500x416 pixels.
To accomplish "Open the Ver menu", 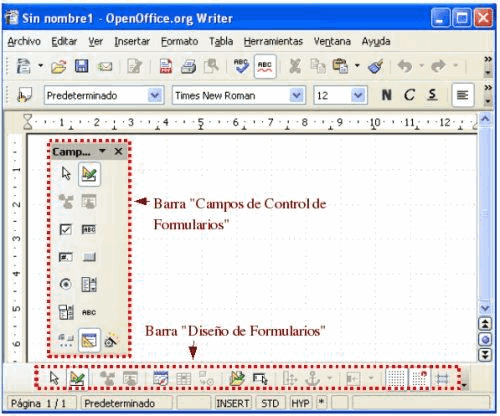I will point(96,41).
